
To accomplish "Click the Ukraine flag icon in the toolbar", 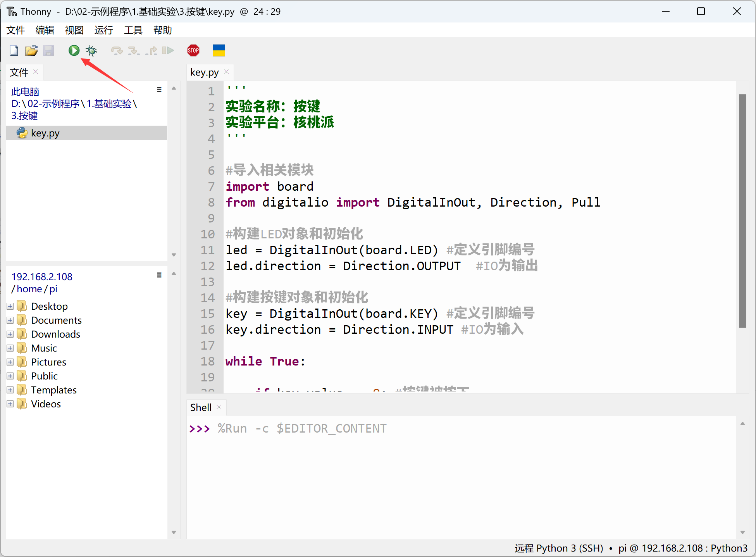I will click(x=219, y=50).
